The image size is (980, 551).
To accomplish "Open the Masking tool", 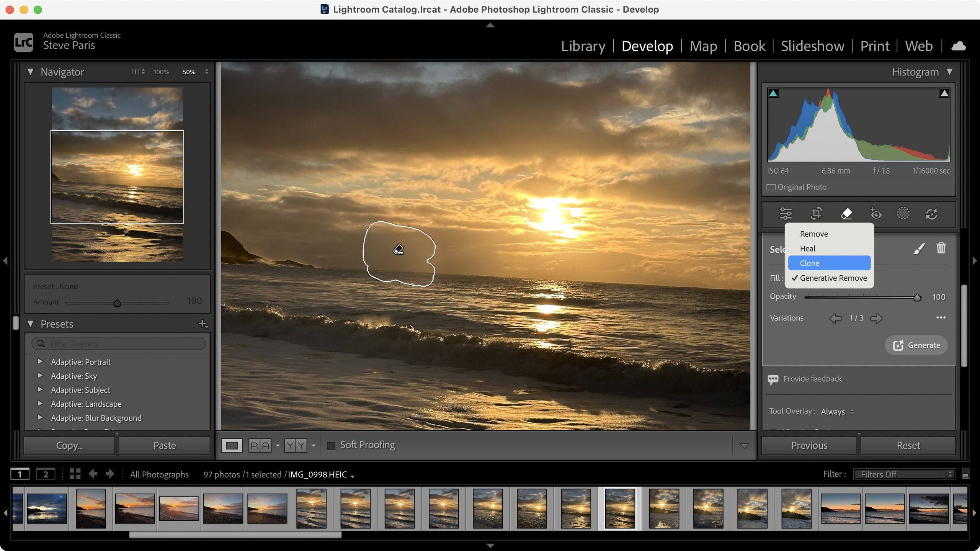I will click(x=903, y=214).
